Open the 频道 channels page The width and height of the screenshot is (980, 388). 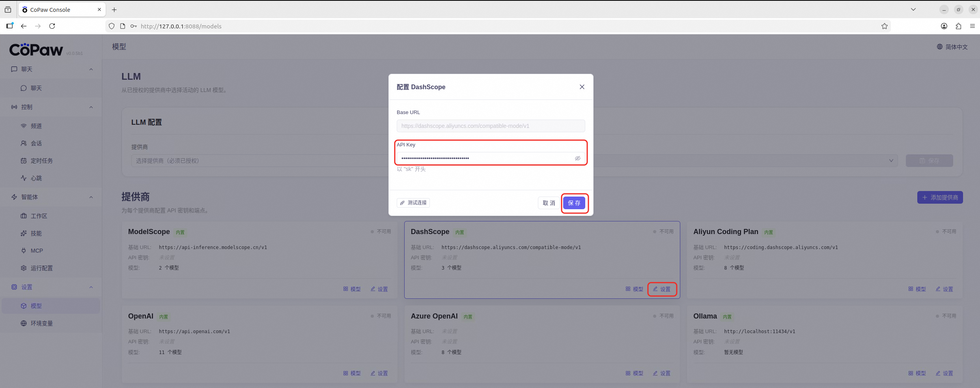point(51,126)
